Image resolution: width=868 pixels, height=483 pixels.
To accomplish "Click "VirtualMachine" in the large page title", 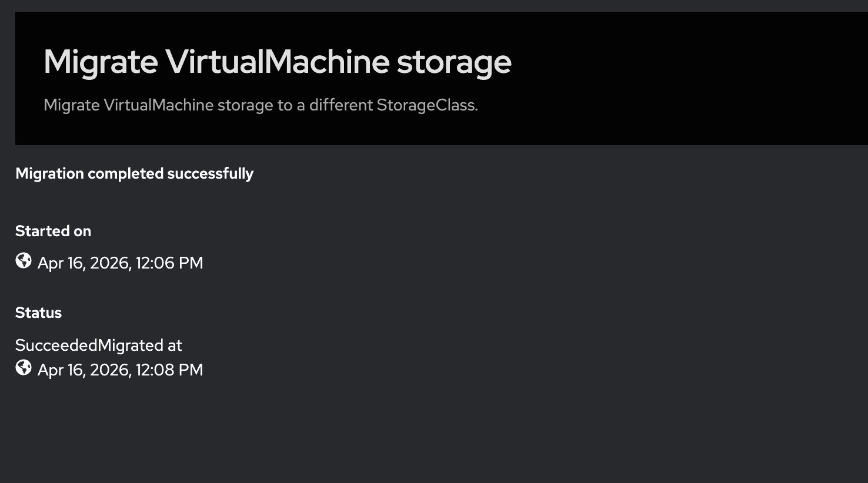I will (x=277, y=61).
